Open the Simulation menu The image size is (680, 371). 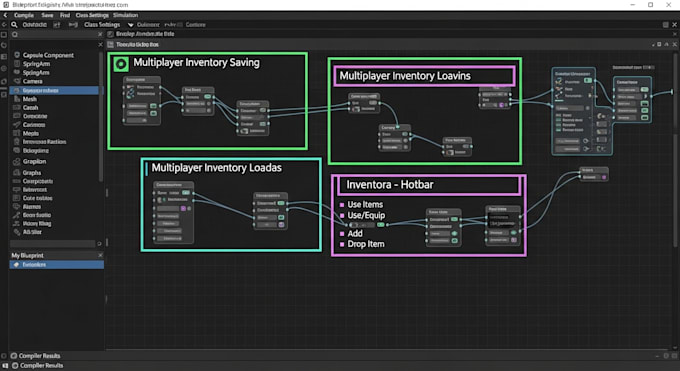click(x=125, y=15)
